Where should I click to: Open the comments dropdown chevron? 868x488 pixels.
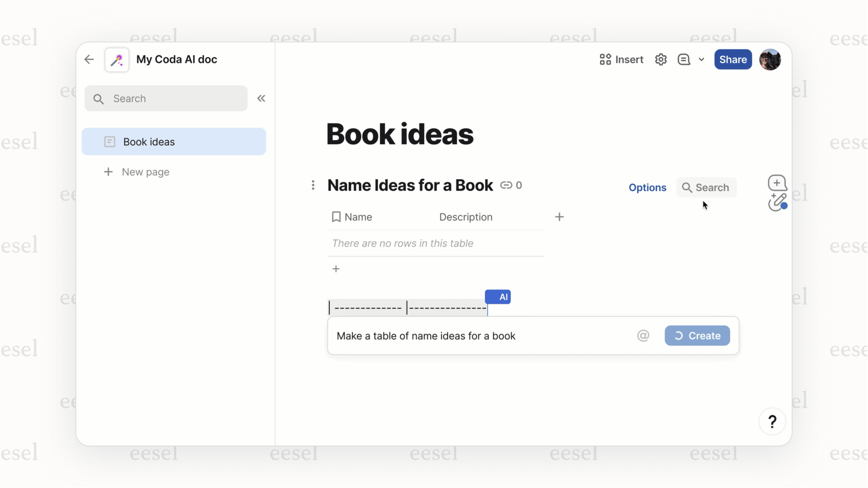[x=701, y=59]
